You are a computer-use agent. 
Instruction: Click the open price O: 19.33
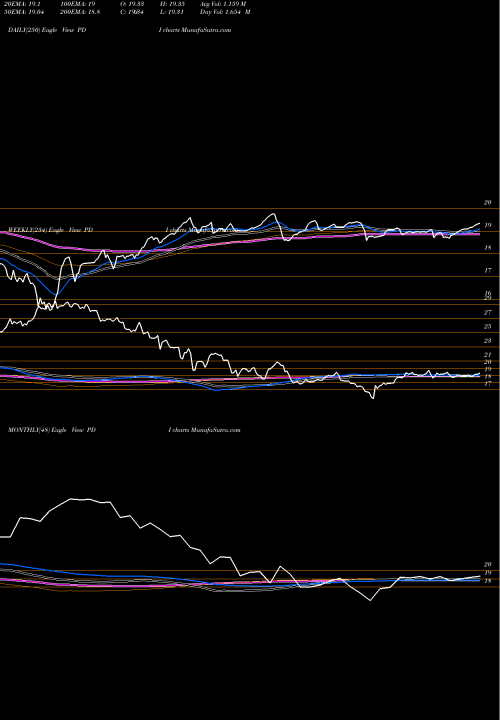coord(132,4)
